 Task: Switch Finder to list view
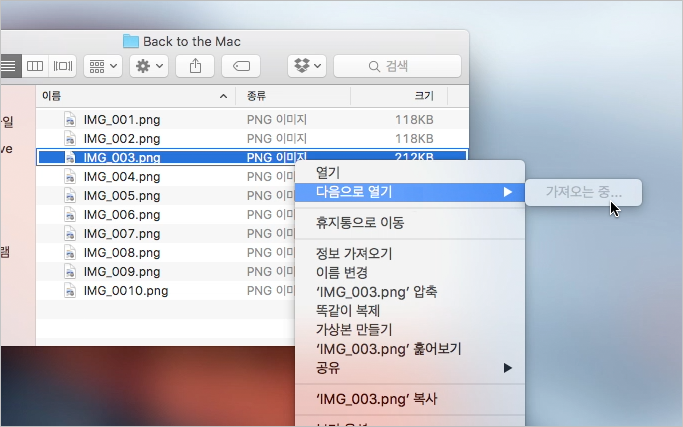coord(10,66)
